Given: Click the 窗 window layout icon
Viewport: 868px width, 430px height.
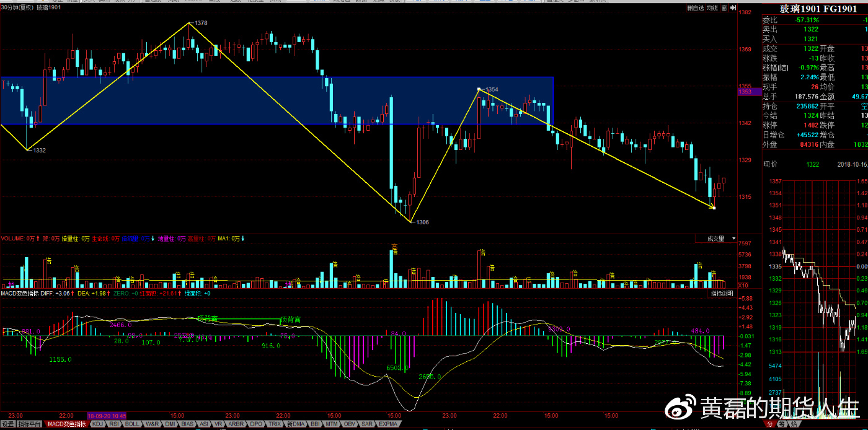Looking at the screenshot, I should (723, 8).
